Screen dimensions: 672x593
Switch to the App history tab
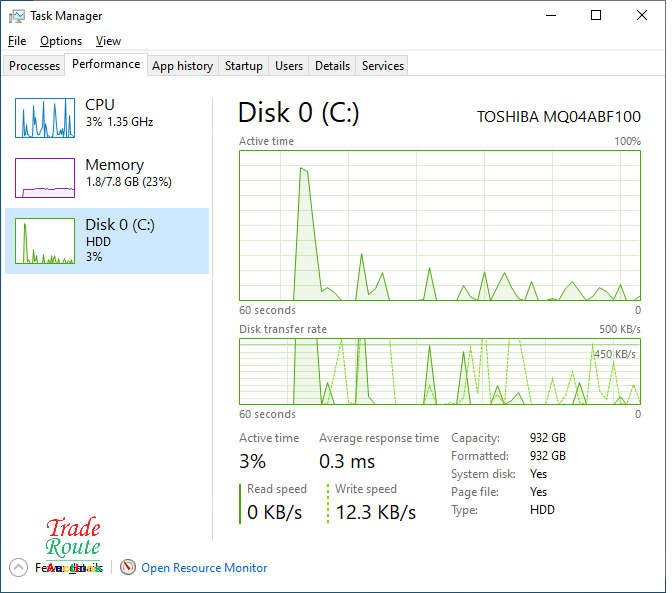tap(183, 66)
